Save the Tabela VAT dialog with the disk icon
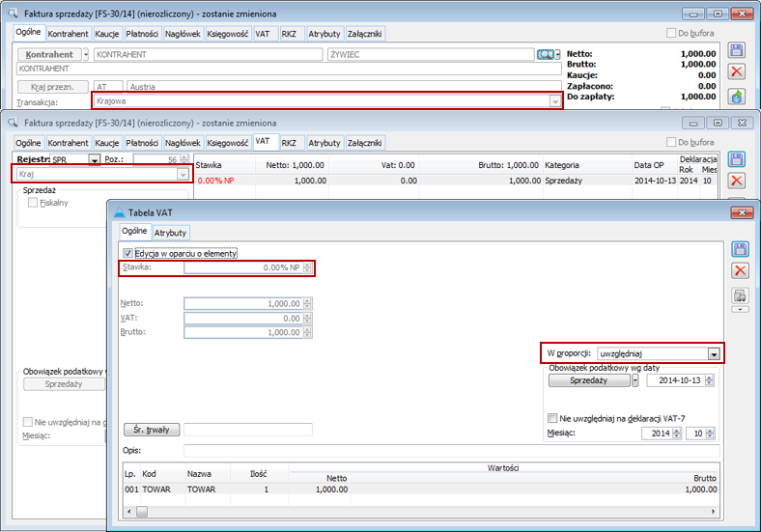The image size is (761, 532). (741, 250)
